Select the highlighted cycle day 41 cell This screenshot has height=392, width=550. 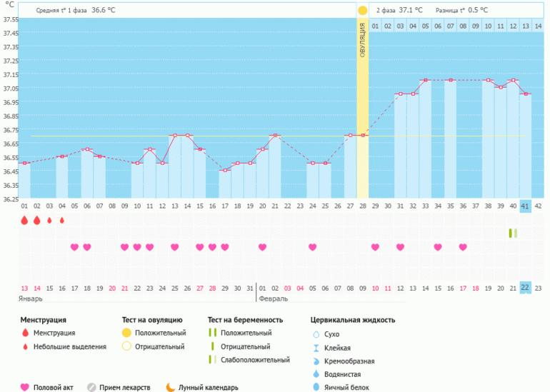525,206
